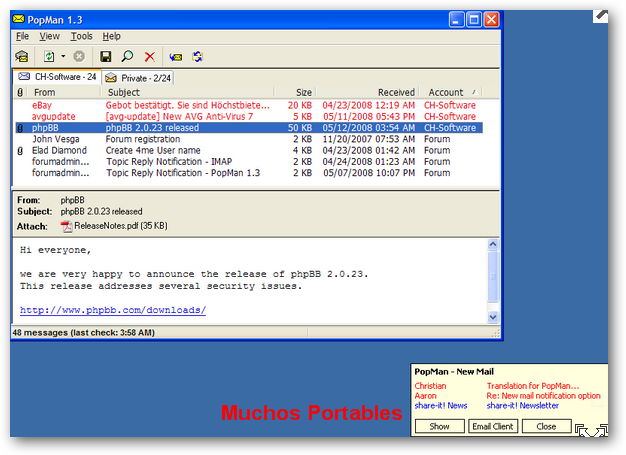The width and height of the screenshot is (626, 455).
Task: Sort messages by the Subject column header
Action: point(188,93)
